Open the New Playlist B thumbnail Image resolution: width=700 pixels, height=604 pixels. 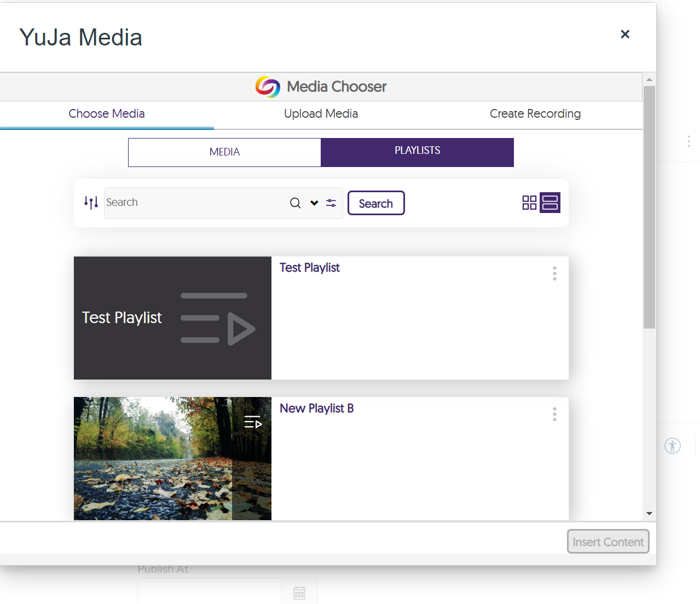pos(172,458)
